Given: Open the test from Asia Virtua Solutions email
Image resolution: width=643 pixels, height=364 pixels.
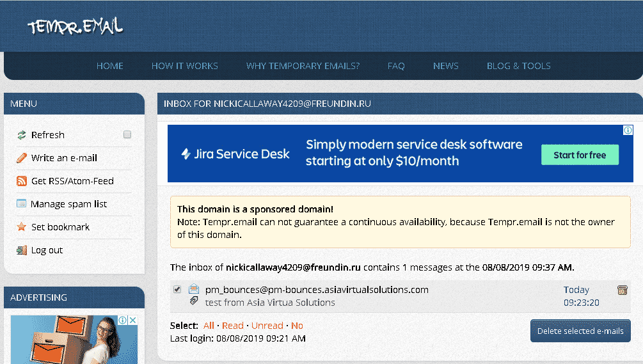Looking at the screenshot, I should click(270, 303).
